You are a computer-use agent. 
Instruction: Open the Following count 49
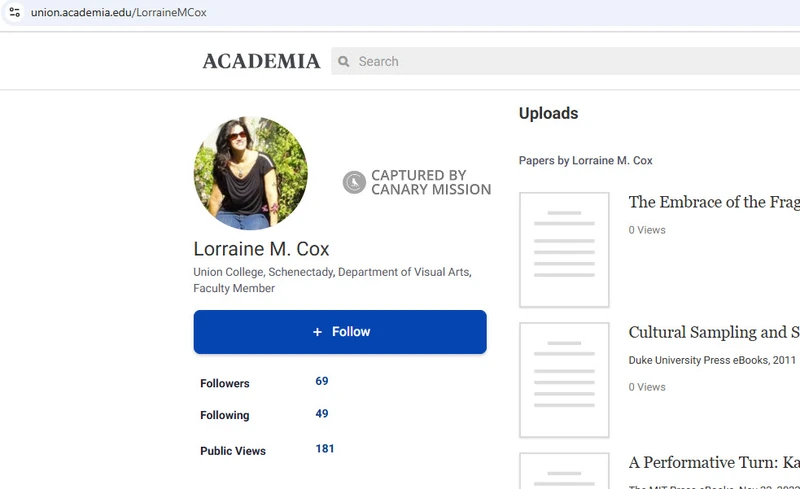click(322, 414)
